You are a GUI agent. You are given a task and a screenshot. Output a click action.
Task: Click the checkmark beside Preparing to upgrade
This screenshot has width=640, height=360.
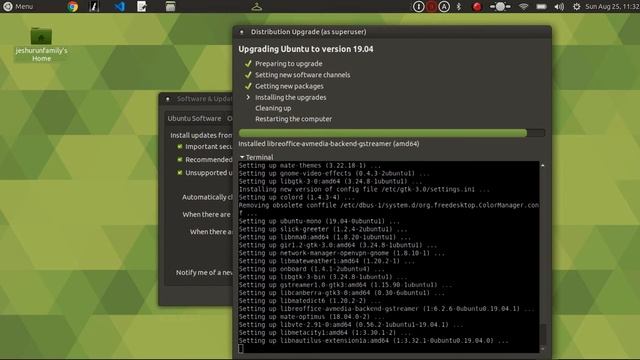248,64
